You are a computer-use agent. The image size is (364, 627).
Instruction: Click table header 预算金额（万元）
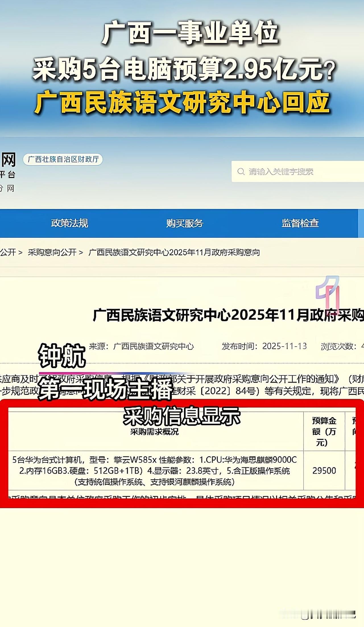pyautogui.click(x=324, y=432)
